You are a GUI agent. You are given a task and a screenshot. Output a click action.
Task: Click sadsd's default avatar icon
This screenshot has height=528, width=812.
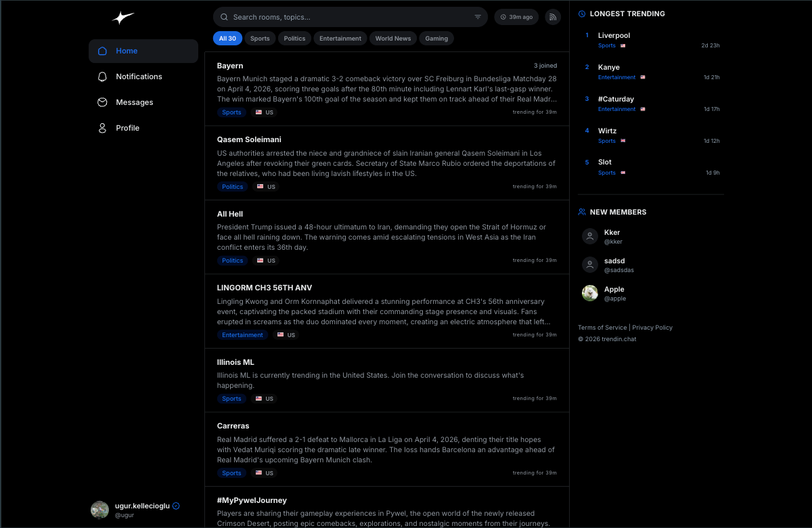590,265
